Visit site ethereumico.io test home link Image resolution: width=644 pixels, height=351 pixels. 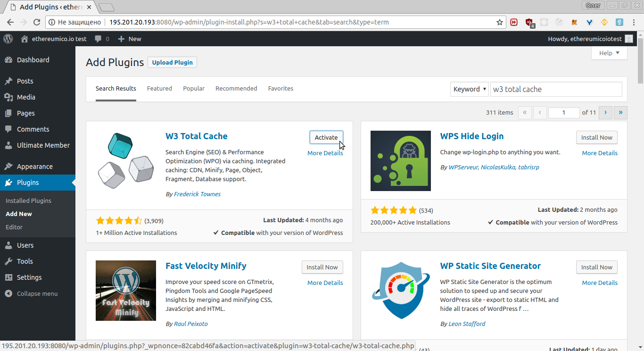pos(54,39)
